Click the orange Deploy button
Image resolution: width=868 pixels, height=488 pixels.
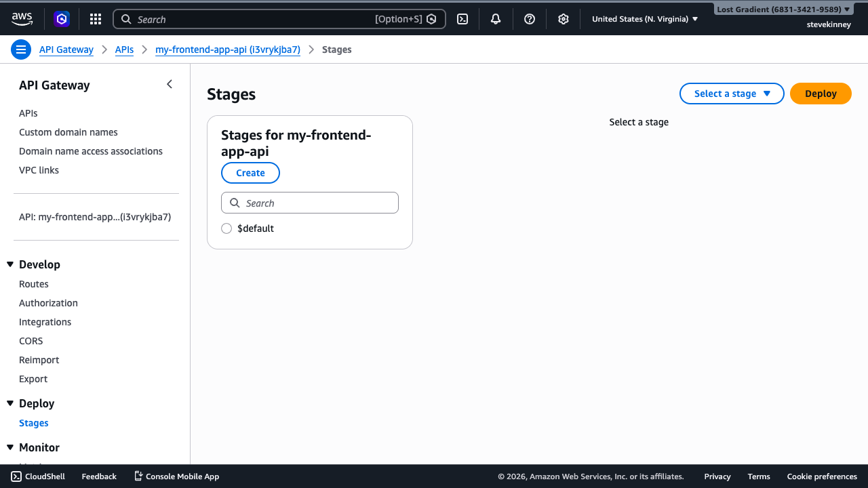(x=821, y=94)
